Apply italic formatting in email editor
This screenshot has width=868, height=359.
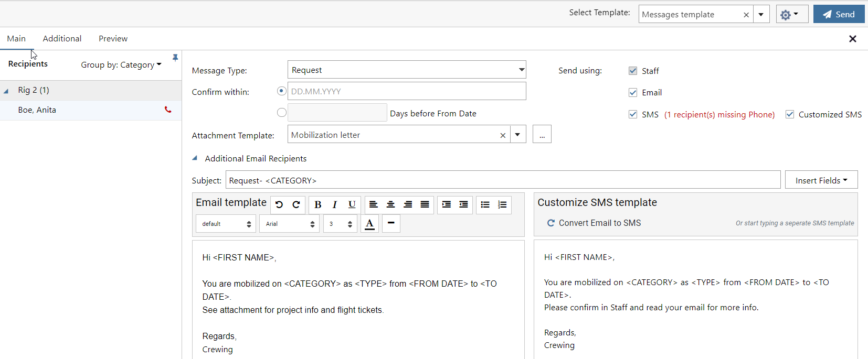[334, 205]
